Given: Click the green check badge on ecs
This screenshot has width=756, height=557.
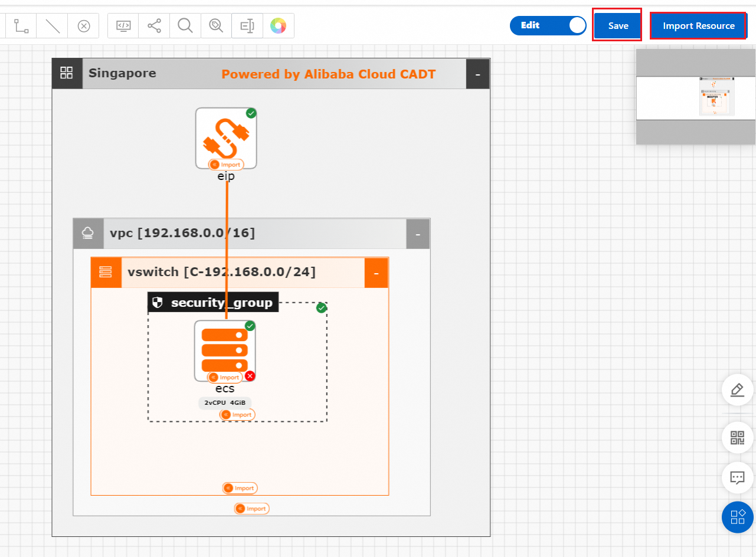Looking at the screenshot, I should tap(250, 326).
